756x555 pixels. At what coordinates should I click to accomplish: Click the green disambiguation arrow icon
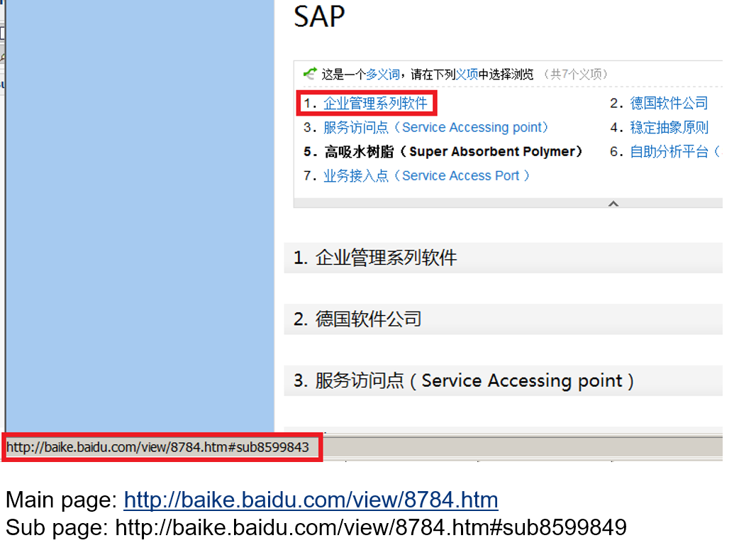pos(310,73)
